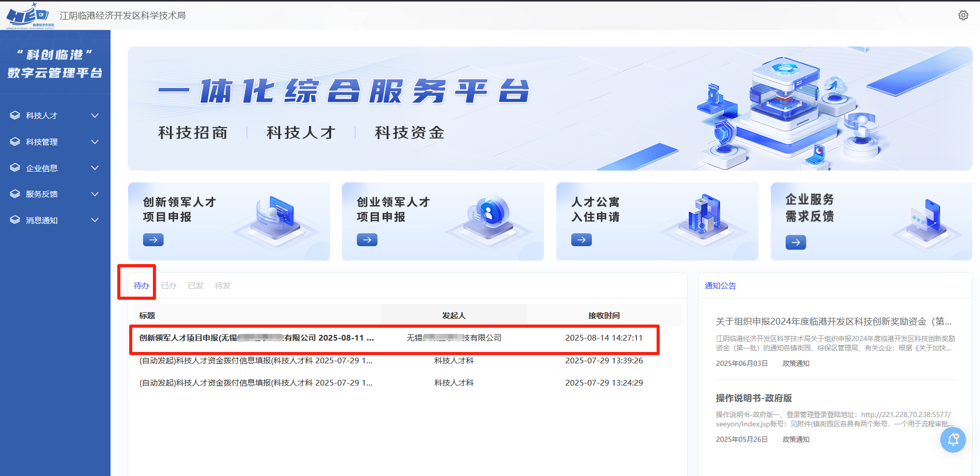Click arrow button under 创业领军人才项目申报
This screenshot has height=476, width=980.
point(367,240)
